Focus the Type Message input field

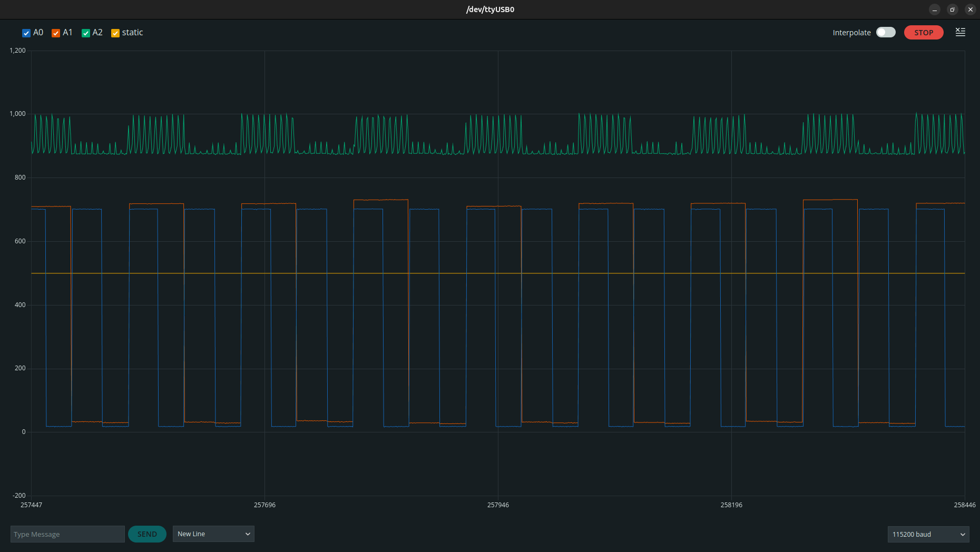(x=67, y=534)
